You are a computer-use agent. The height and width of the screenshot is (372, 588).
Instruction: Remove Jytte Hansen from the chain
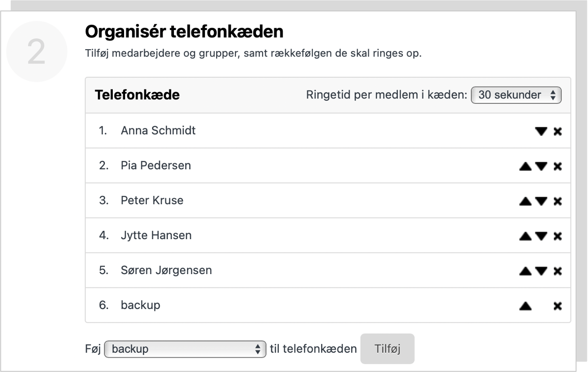pyautogui.click(x=557, y=235)
